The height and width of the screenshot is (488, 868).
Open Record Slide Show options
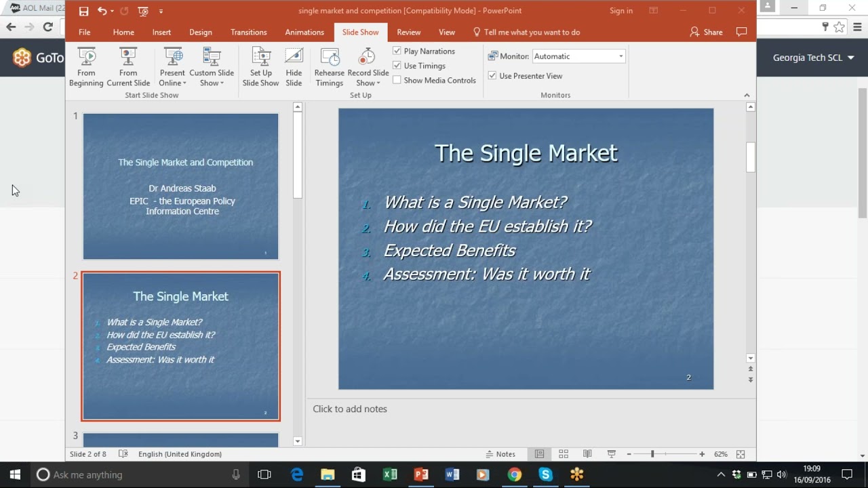click(x=368, y=67)
